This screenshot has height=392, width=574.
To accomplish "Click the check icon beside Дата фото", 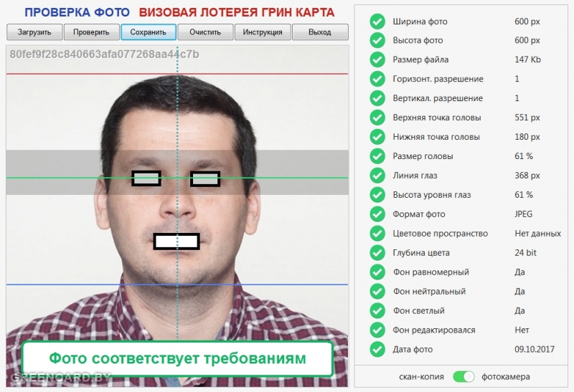I will 377,350.
